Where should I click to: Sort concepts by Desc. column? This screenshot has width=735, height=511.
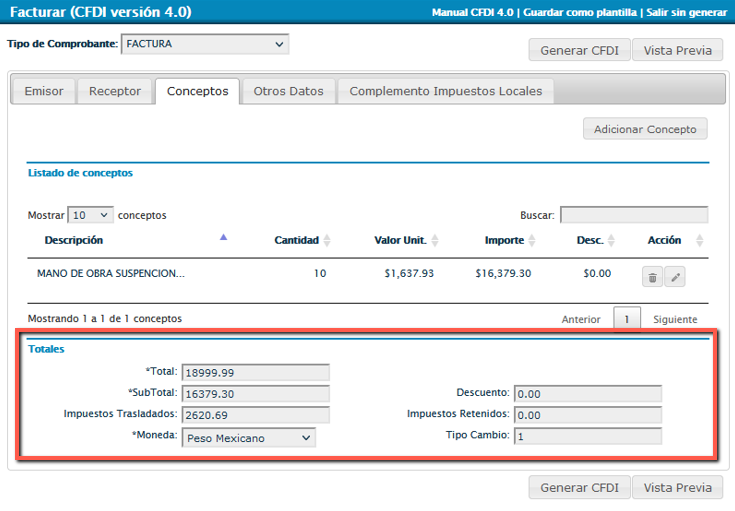[x=610, y=241]
